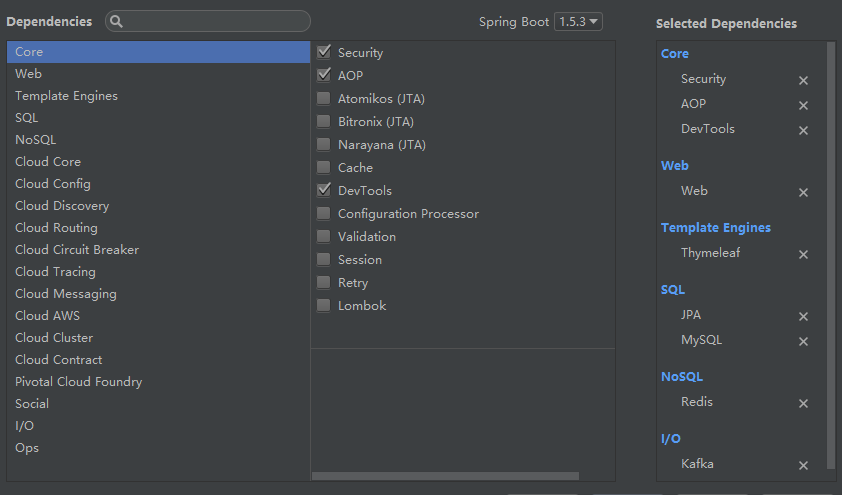Open the Spring Boot version dropdown

pos(579,21)
